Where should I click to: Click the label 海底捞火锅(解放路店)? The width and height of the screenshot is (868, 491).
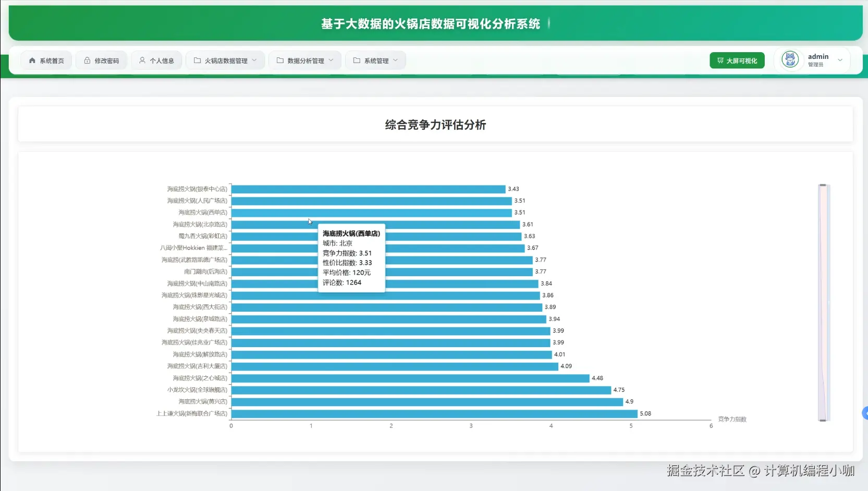pos(200,354)
